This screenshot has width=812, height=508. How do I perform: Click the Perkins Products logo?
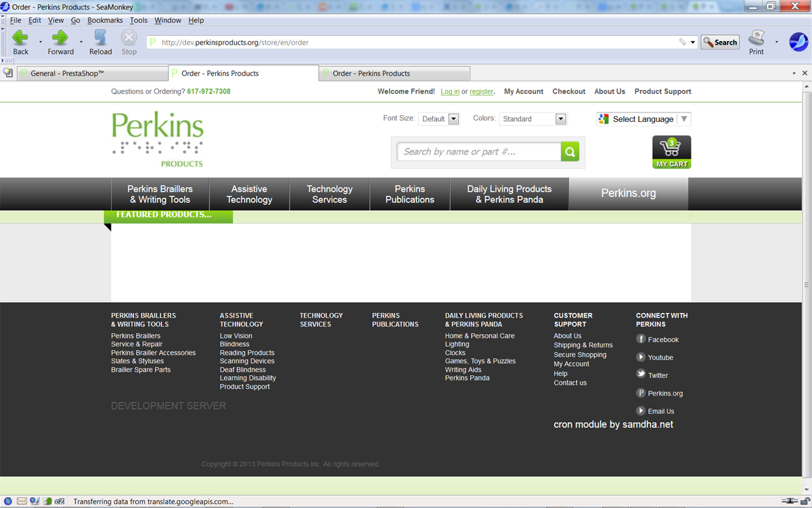[158, 140]
